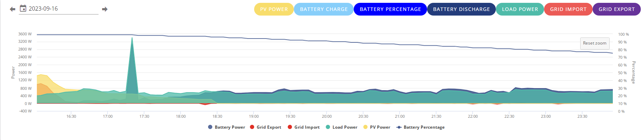Toggle the GRID IMPORT series pill
Screen dimensions: 644x140
(x=568, y=9)
